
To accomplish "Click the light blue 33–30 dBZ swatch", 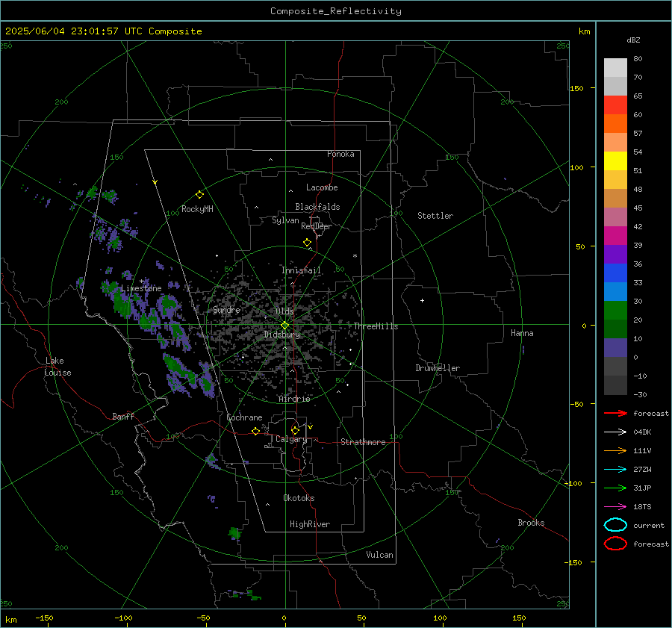I will [x=615, y=292].
